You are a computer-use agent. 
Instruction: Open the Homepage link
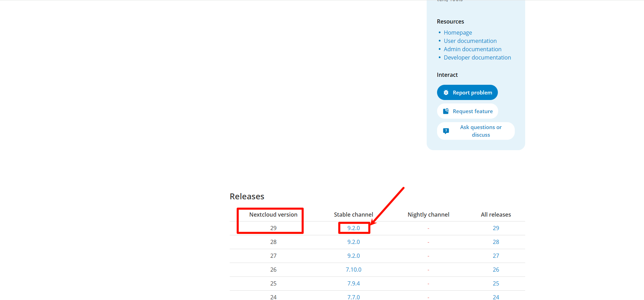(458, 33)
